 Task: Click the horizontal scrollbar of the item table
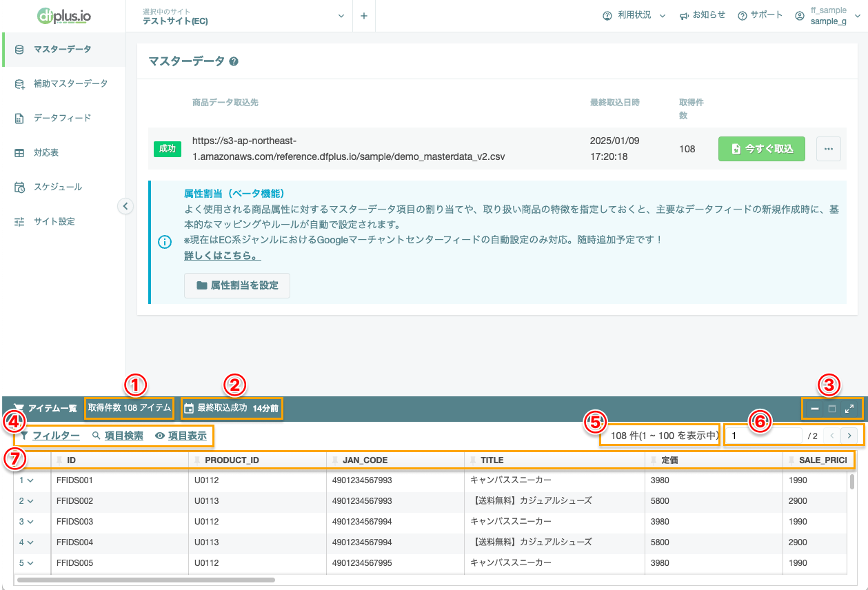click(146, 580)
